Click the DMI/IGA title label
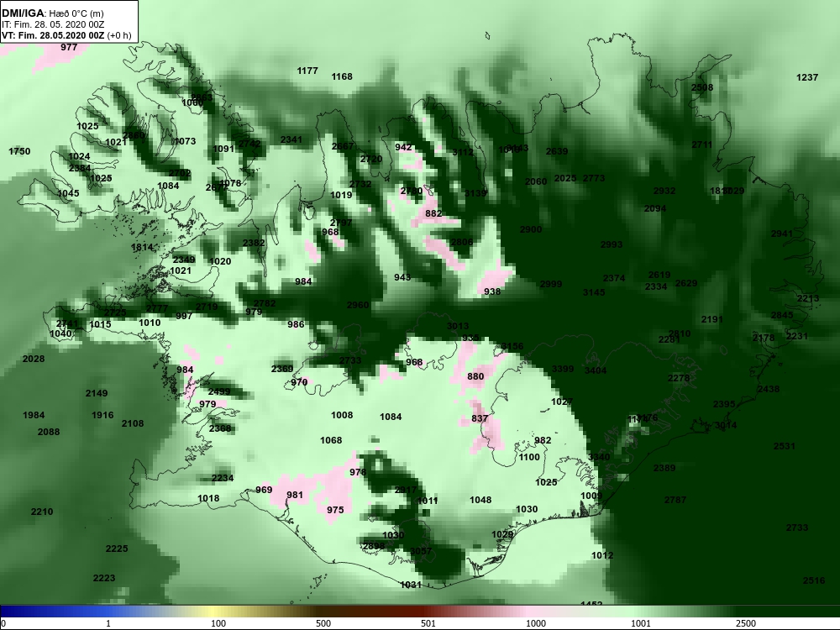Screen dimensions: 840x630 click(23, 13)
